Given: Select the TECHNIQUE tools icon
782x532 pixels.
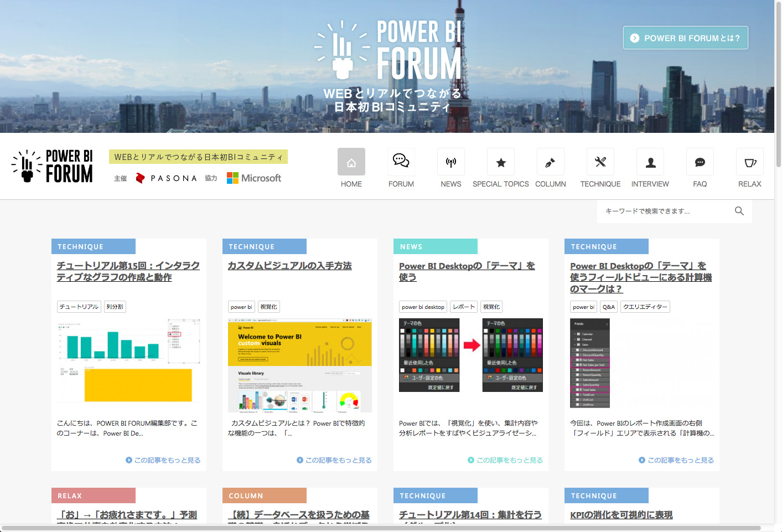Looking at the screenshot, I should (x=600, y=162).
